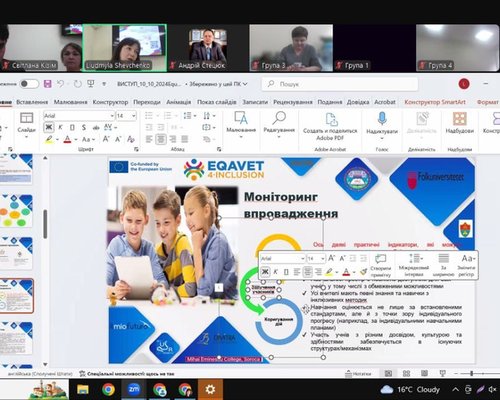The image size is (500, 400).
Task: Toggle bold Ж in the ribbon
Action: click(49, 127)
